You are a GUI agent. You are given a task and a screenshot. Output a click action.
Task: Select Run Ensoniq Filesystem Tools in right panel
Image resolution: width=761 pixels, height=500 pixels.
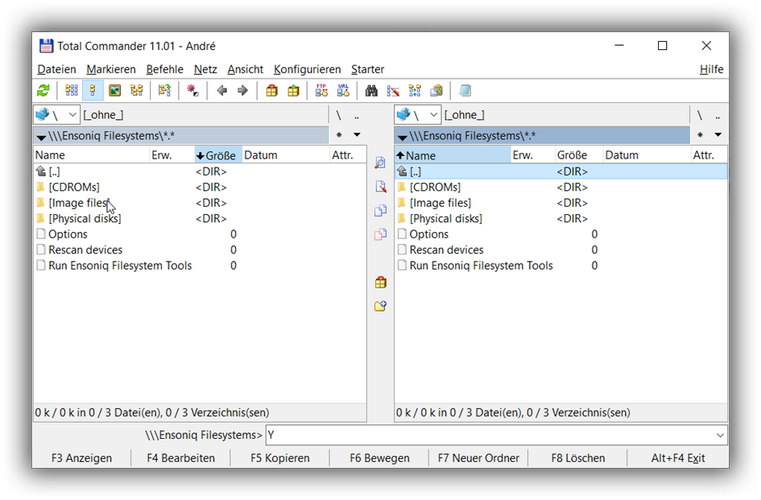point(481,266)
